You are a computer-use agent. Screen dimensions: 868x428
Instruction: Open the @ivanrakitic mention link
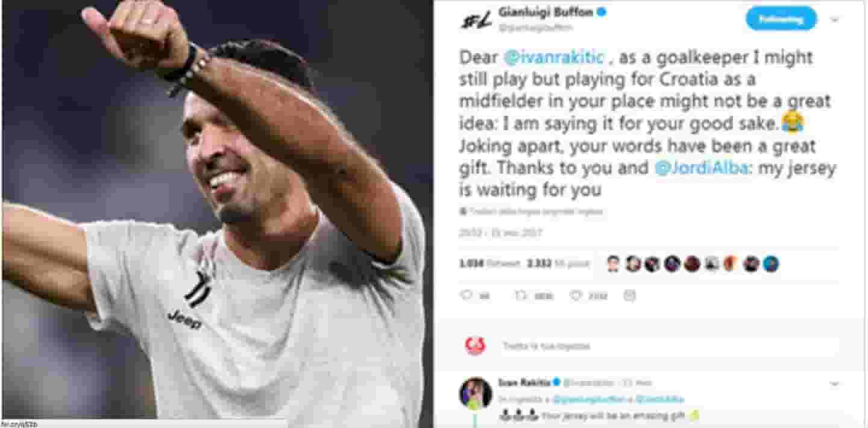tap(553, 58)
